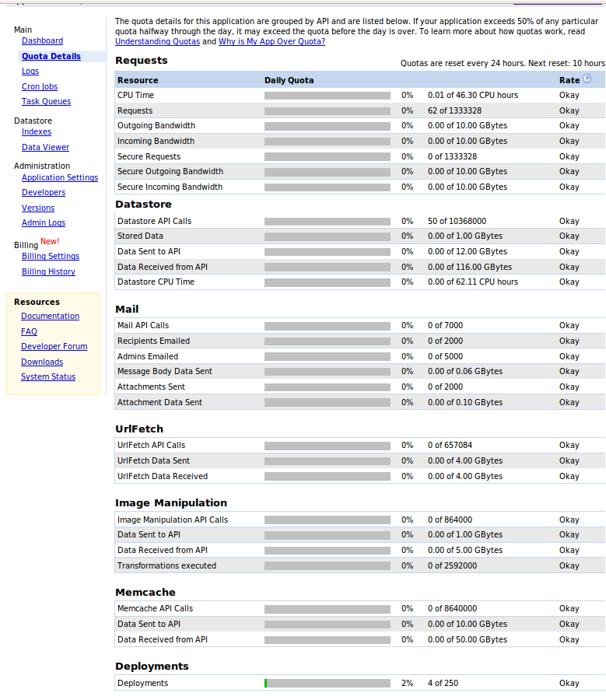606x700 pixels.
Task: Visit the Developer Forum
Action: [x=54, y=346]
